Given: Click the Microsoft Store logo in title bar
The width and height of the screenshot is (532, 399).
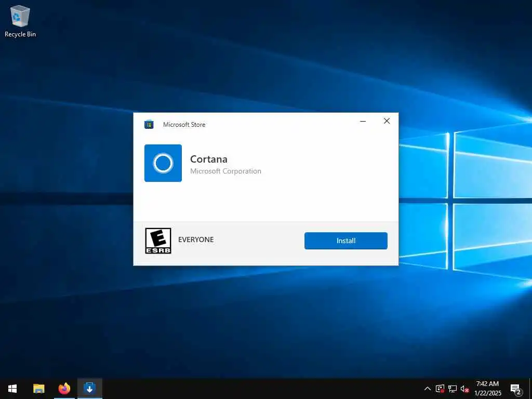Looking at the screenshot, I should click(149, 125).
